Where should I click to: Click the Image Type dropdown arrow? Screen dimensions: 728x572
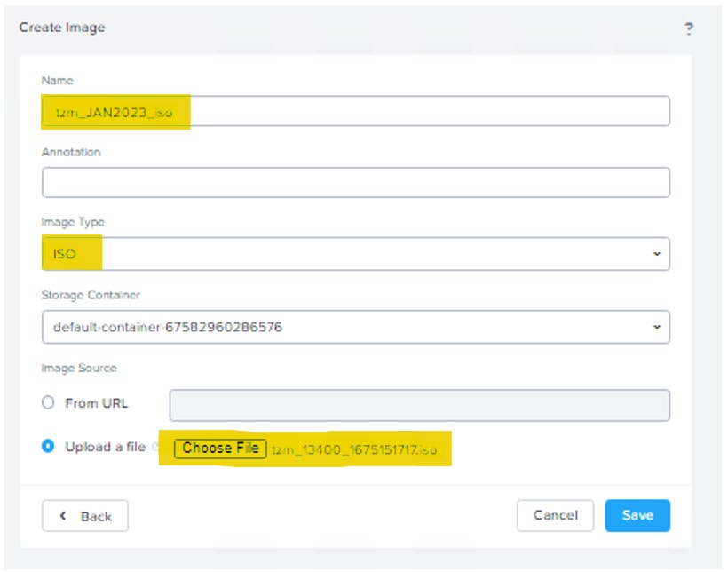[x=656, y=254]
